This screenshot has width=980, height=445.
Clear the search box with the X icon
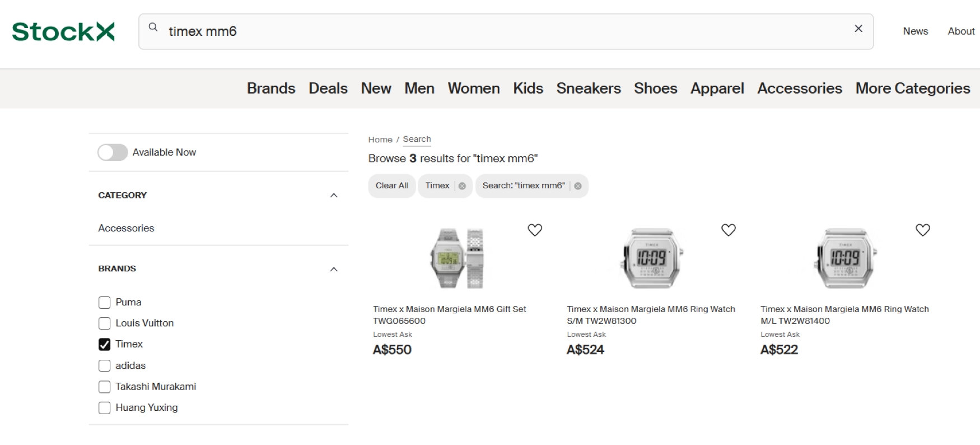(858, 29)
